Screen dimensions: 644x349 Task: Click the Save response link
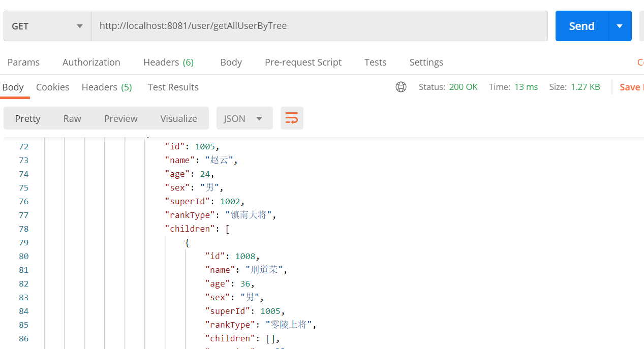pos(631,87)
